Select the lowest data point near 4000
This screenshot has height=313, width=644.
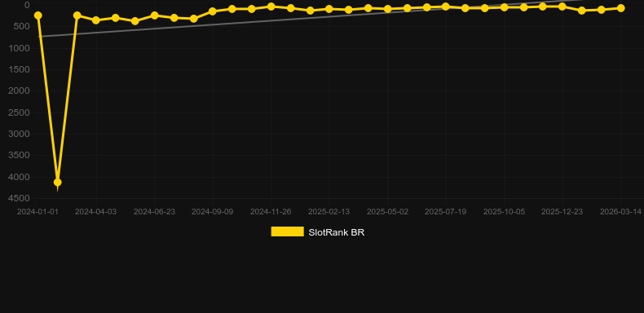(x=58, y=182)
